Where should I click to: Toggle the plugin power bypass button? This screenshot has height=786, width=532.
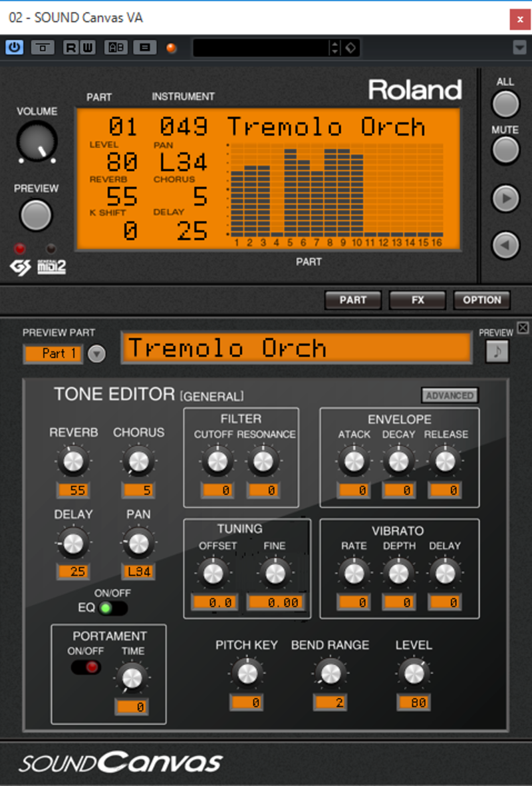pyautogui.click(x=14, y=48)
